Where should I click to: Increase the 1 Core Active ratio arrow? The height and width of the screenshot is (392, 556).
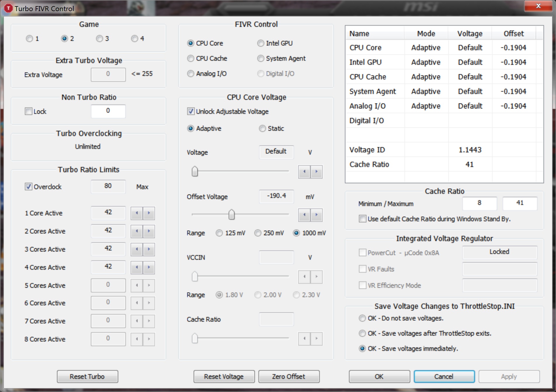coord(149,213)
